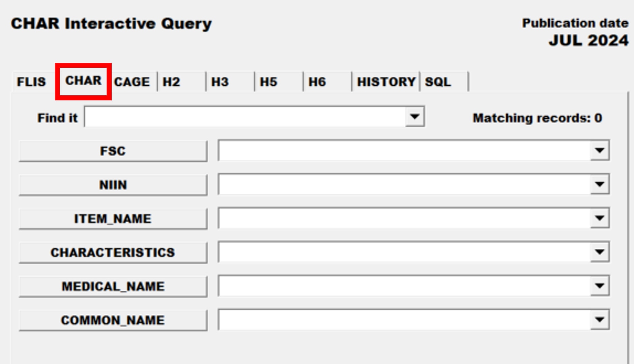Go to the H5 tab
Screen dimensions: 634x364
[279, 82]
